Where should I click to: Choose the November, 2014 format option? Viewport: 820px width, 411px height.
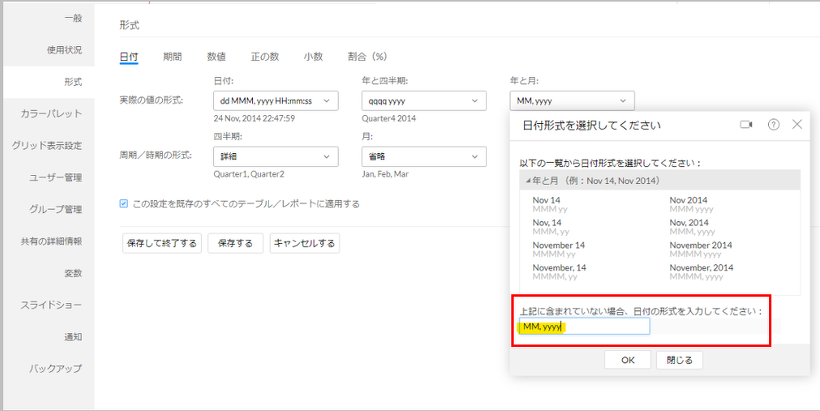click(701, 268)
